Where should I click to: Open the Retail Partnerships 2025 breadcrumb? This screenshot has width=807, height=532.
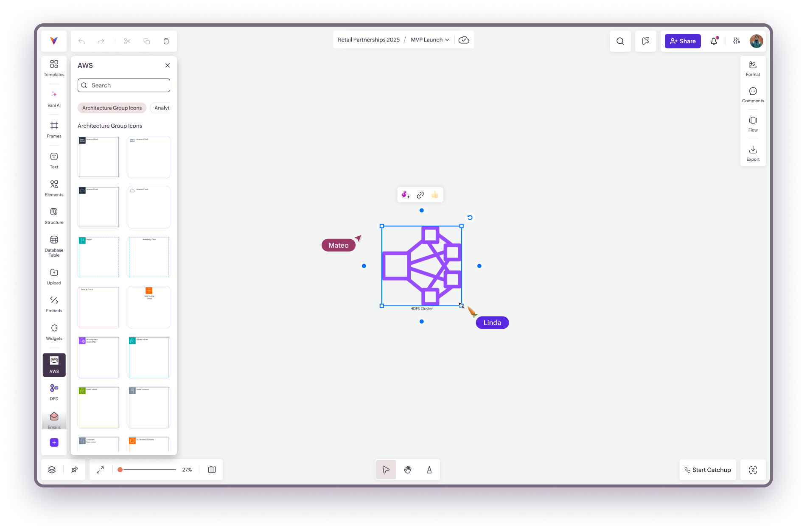tap(369, 40)
